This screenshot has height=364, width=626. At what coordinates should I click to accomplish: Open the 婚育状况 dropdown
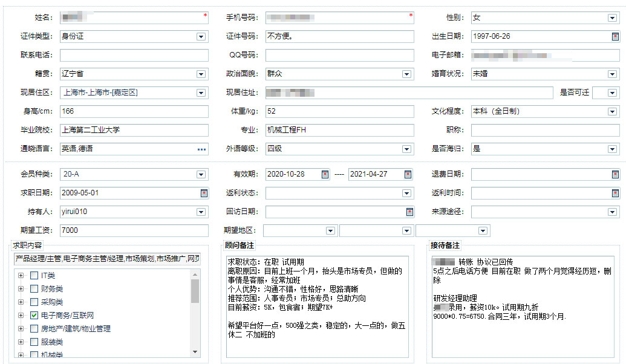pyautogui.click(x=612, y=74)
